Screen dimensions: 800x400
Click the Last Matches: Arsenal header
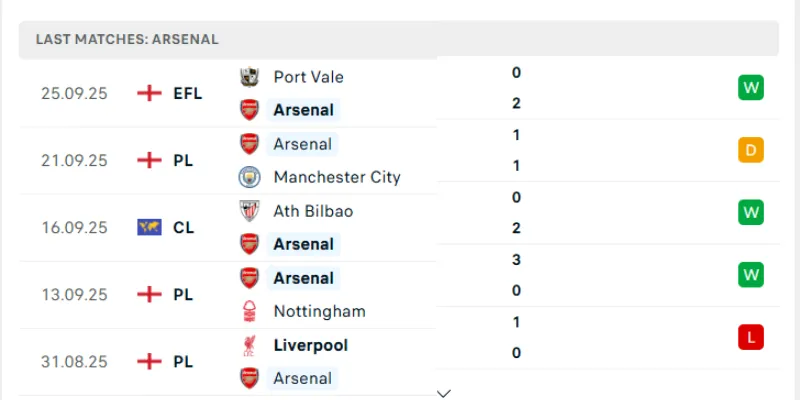coord(127,39)
